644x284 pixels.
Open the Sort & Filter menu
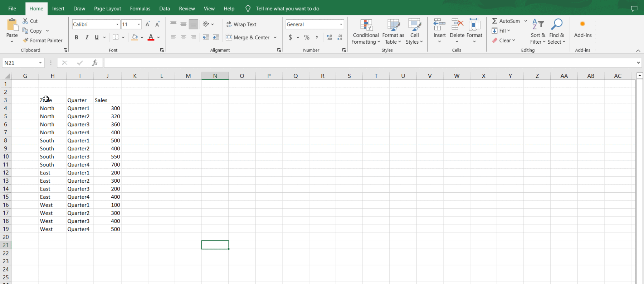click(538, 32)
